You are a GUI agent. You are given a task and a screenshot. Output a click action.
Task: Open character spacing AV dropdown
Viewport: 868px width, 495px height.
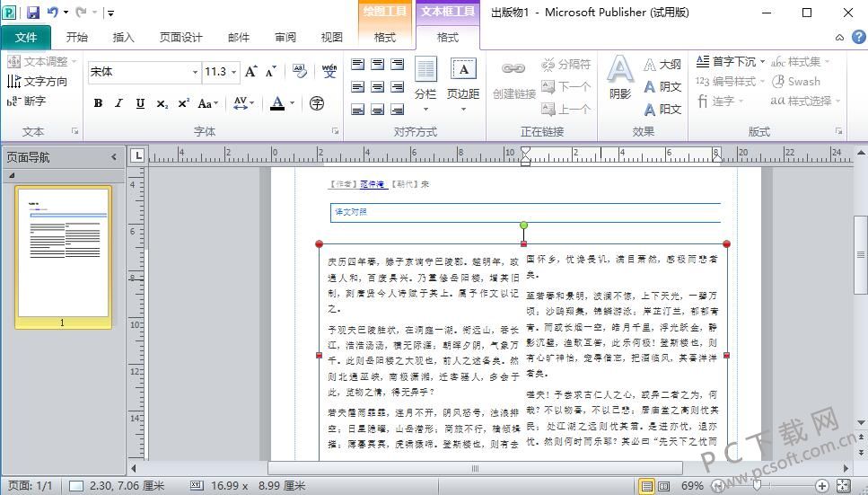point(243,103)
